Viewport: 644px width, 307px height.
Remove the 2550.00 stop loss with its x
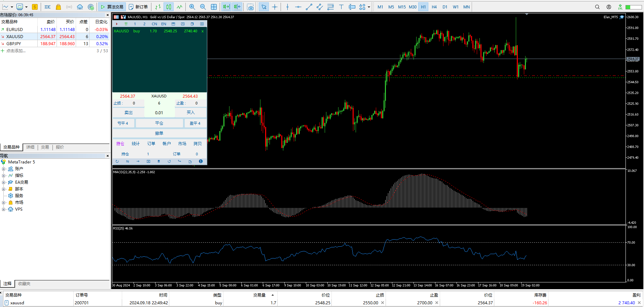[x=383, y=303]
